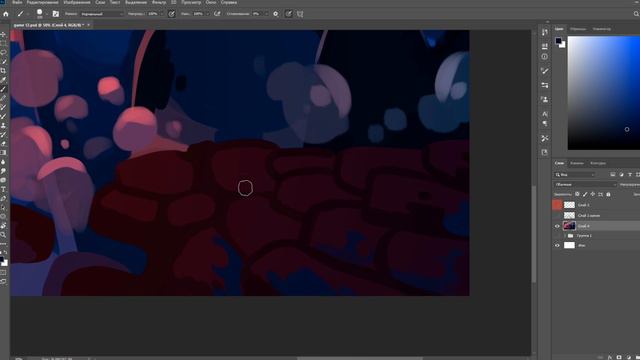Screen dimensions: 640x360
Task: Select the Lasso tool
Action: coord(3,53)
